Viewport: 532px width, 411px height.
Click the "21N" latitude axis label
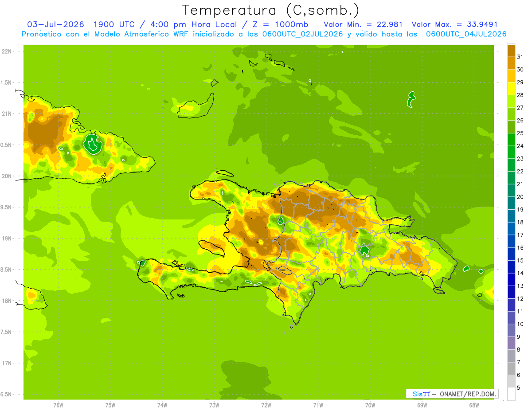[x=7, y=114]
